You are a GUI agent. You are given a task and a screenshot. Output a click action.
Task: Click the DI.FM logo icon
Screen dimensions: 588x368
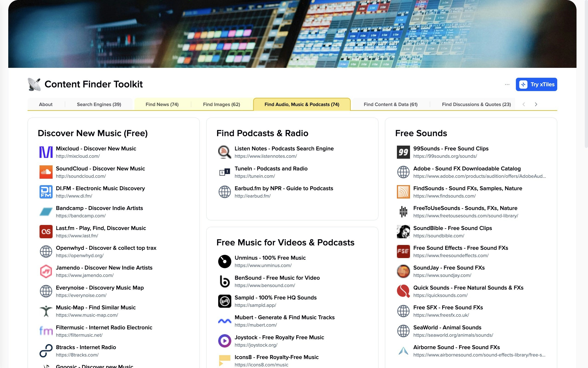point(46,192)
